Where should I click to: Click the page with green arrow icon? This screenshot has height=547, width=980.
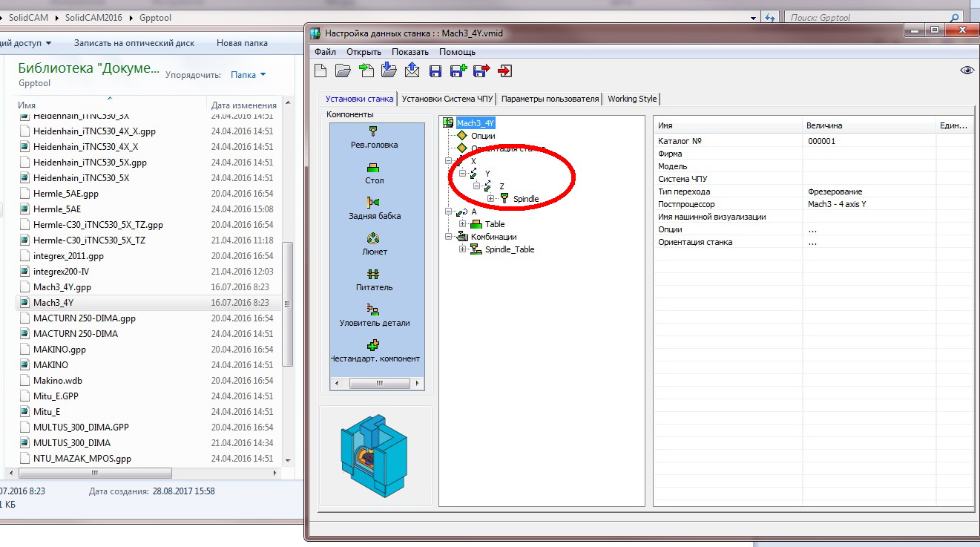click(366, 71)
